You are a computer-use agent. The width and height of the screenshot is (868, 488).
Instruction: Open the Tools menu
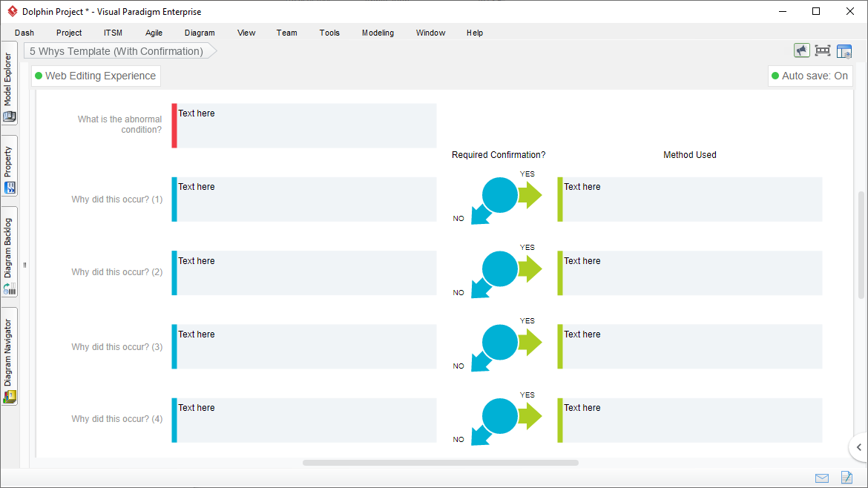tap(329, 33)
